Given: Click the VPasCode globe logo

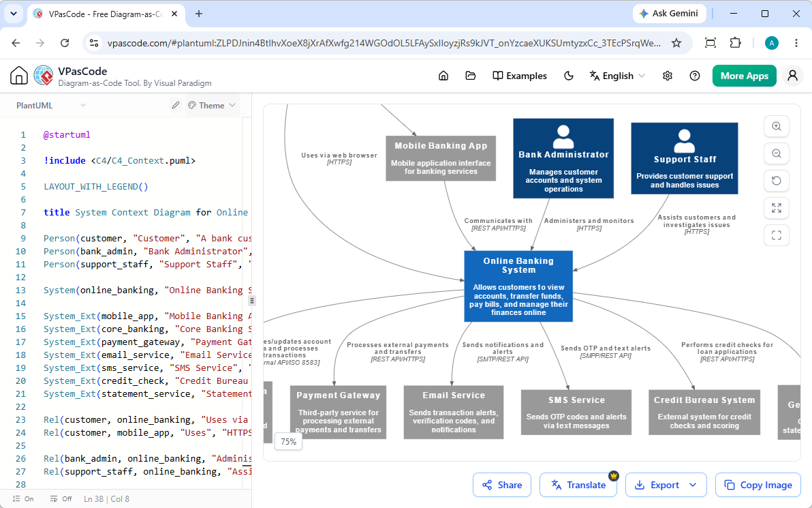Looking at the screenshot, I should click(x=44, y=76).
